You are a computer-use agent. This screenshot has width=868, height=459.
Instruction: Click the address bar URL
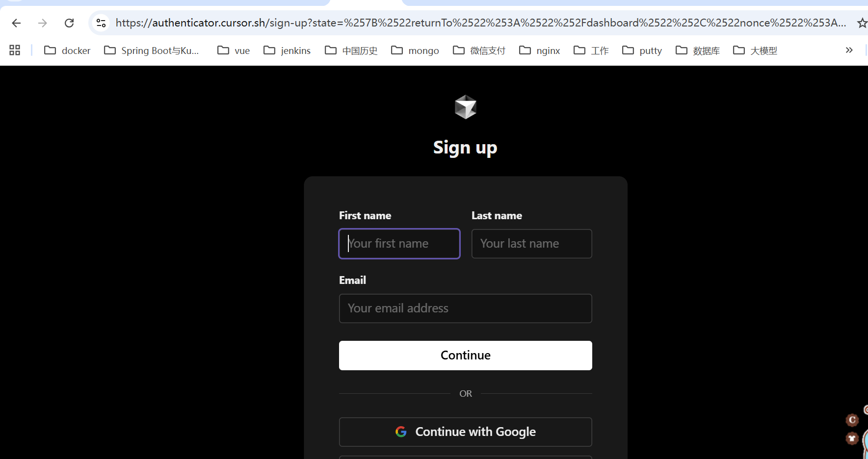tap(480, 23)
